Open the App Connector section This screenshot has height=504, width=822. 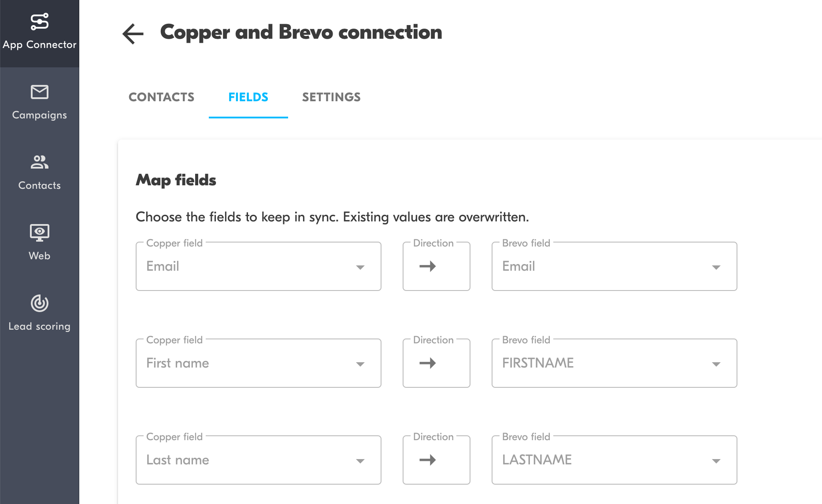tap(39, 31)
